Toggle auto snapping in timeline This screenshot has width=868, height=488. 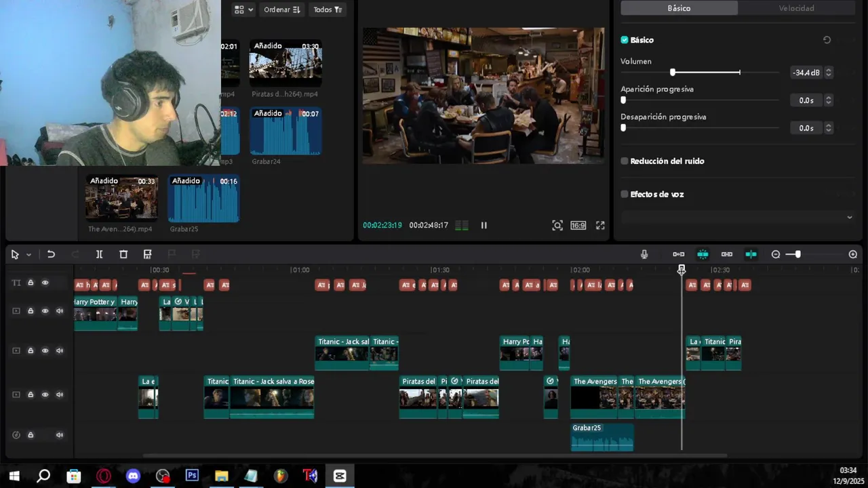(x=703, y=255)
